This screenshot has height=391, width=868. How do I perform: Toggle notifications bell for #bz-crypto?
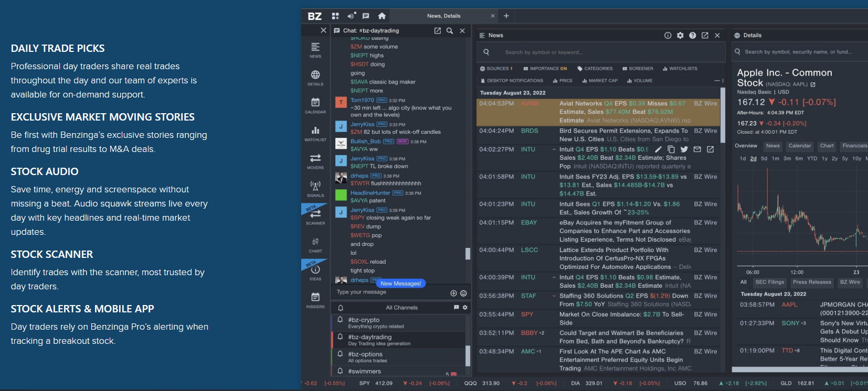(x=340, y=320)
